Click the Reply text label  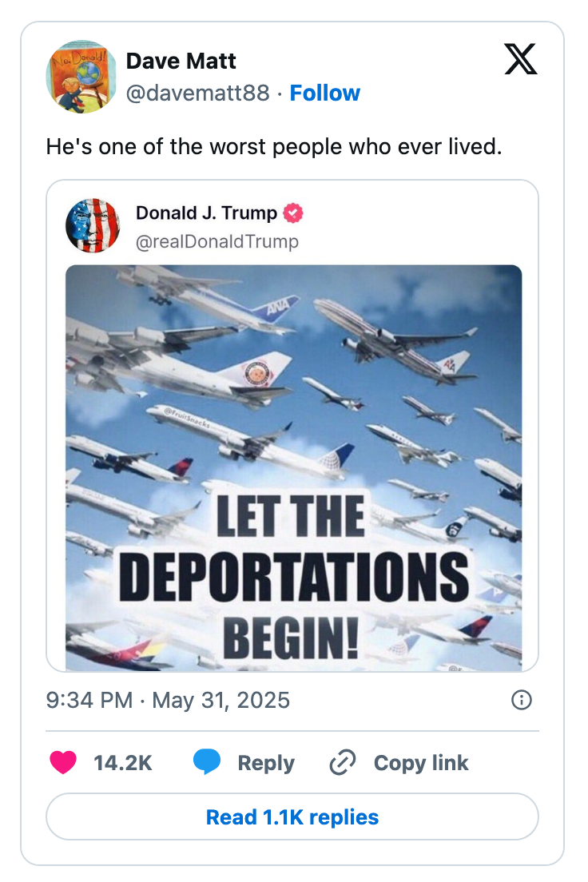tap(267, 763)
